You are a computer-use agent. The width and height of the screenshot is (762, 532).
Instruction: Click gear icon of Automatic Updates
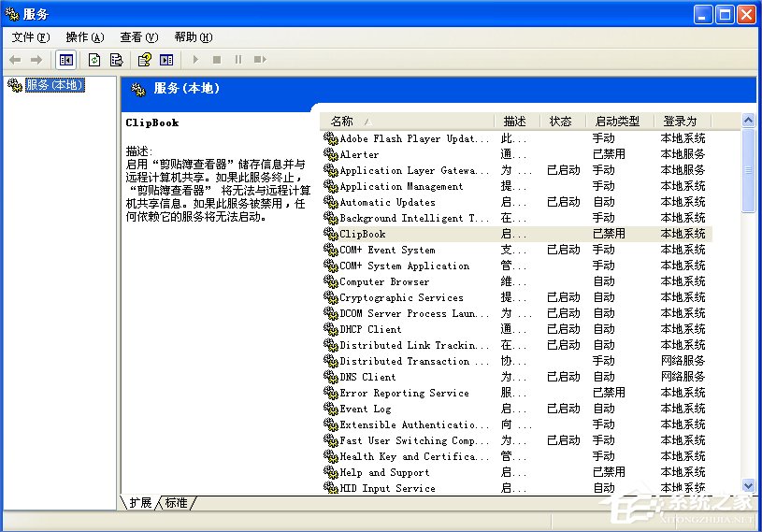click(x=330, y=202)
